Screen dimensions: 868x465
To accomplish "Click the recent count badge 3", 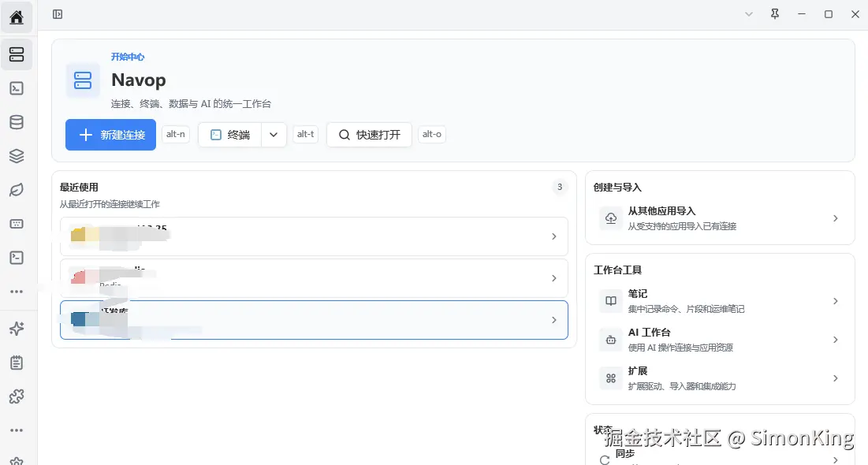I will [x=560, y=187].
